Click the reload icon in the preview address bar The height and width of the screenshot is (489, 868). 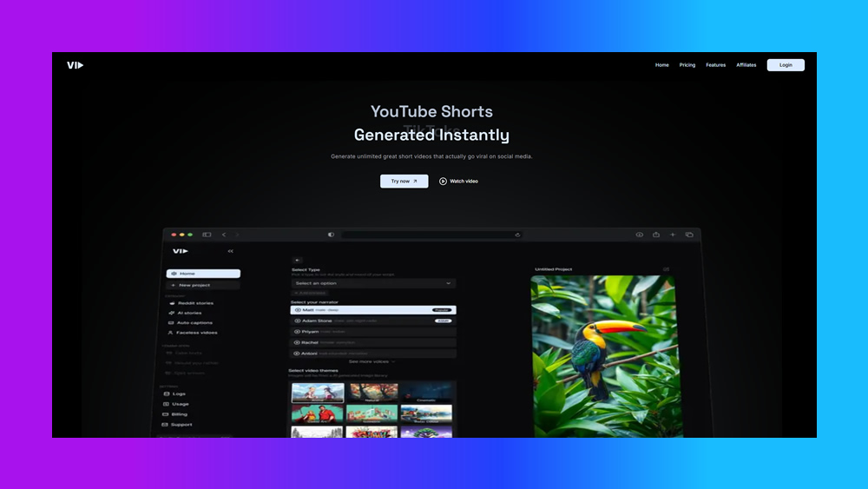[x=517, y=235]
